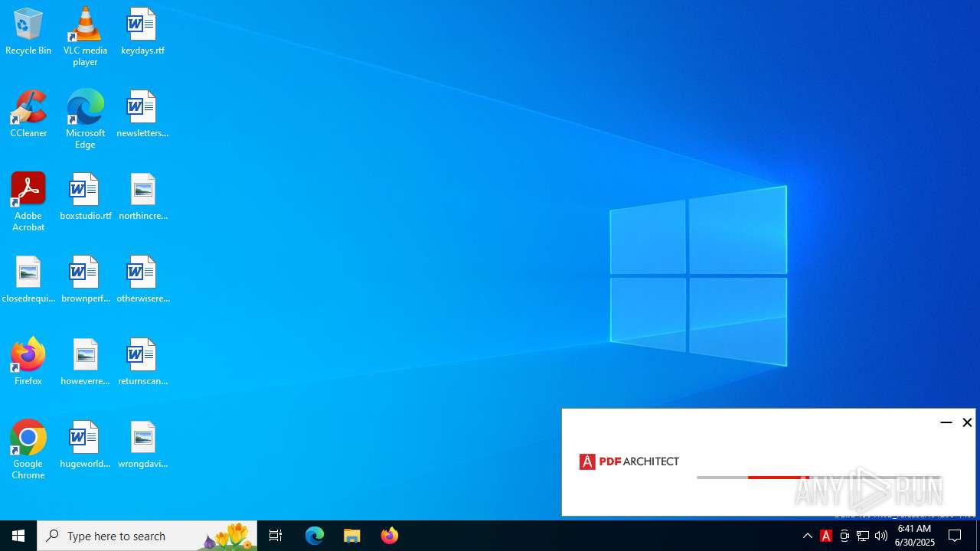Open Task View from the taskbar
Viewport: 980px width, 551px height.
tap(276, 536)
